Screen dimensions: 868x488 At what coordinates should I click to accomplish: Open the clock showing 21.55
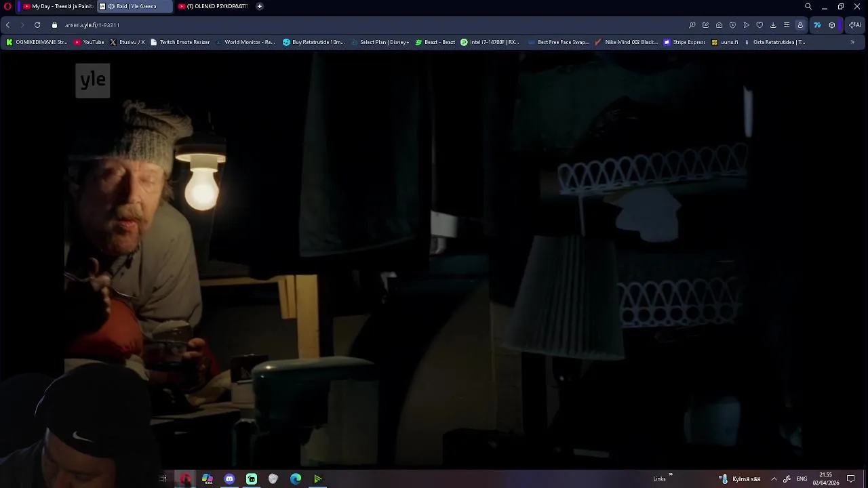[826, 479]
